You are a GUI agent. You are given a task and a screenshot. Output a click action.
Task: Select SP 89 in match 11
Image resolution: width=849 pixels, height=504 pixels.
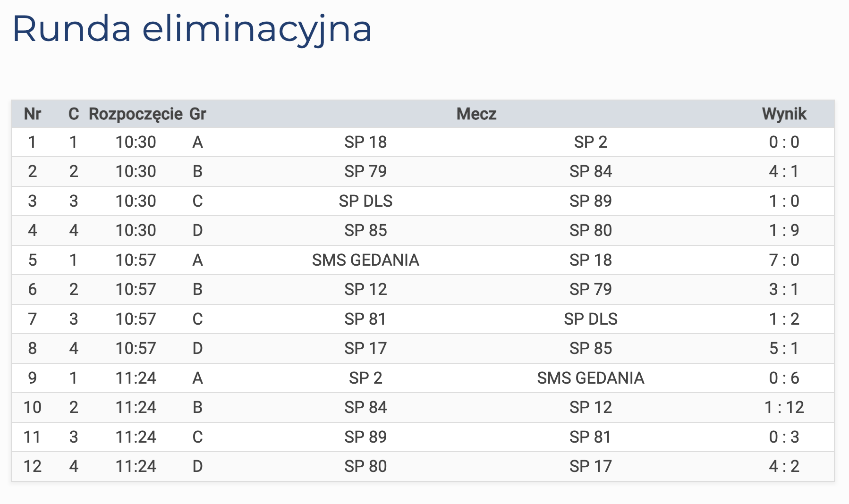click(365, 437)
